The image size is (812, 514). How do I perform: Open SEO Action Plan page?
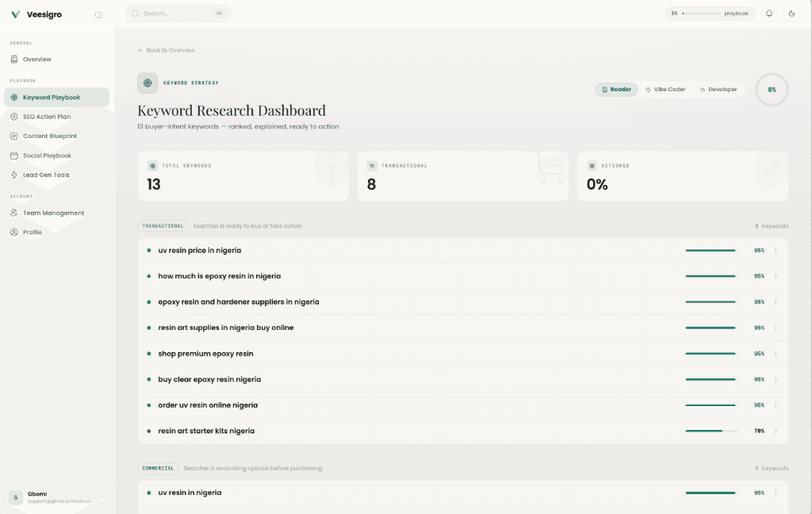[57, 117]
